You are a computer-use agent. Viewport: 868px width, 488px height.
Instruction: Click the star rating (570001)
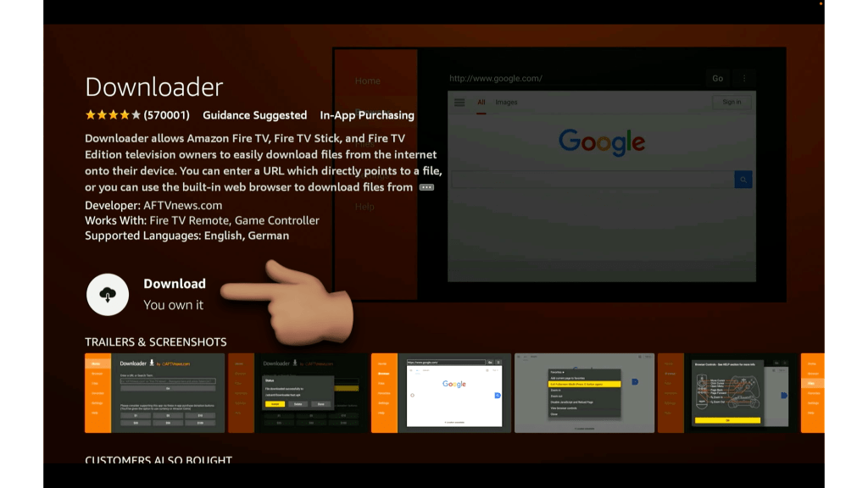click(137, 115)
